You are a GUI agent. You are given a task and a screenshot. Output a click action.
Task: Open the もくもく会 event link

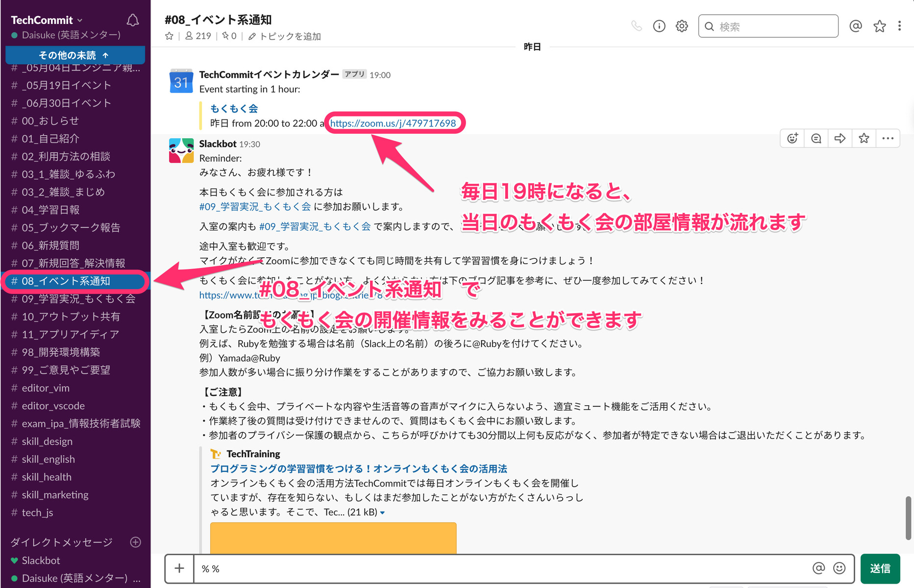[234, 109]
